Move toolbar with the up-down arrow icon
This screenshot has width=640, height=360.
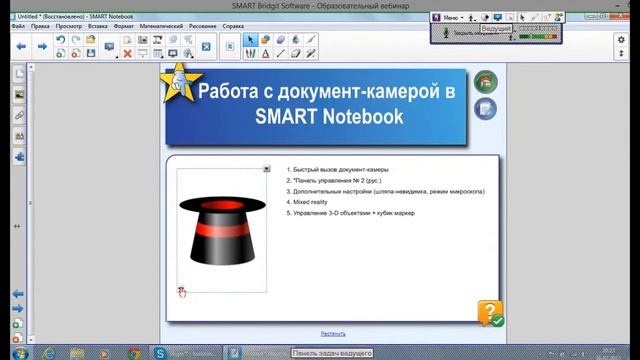(621, 53)
